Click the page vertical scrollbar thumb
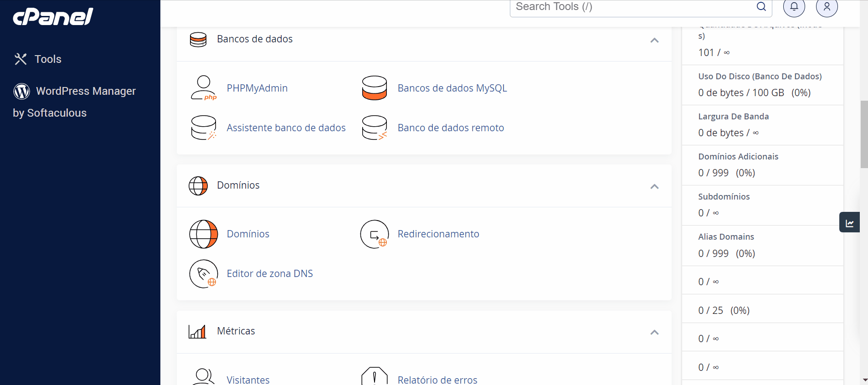Viewport: 868px width, 385px height. pos(864,134)
